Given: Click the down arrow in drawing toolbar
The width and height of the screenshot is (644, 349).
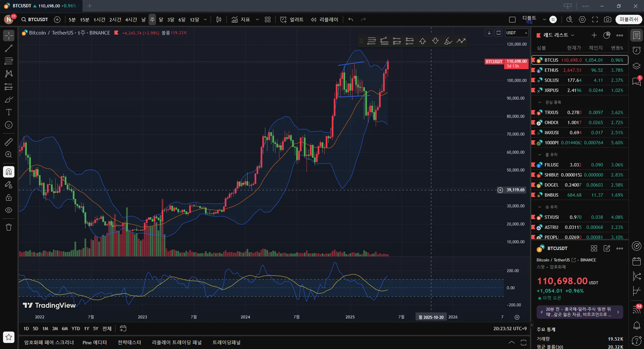Looking at the screenshot, I should [435, 41].
